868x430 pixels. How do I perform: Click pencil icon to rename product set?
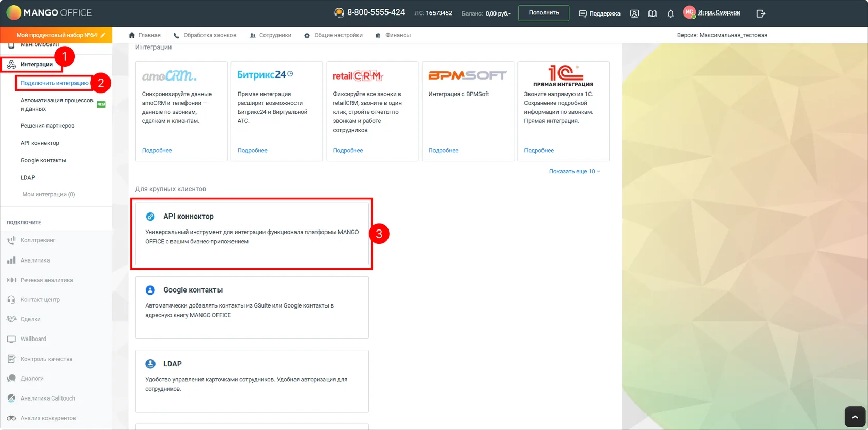click(x=103, y=35)
